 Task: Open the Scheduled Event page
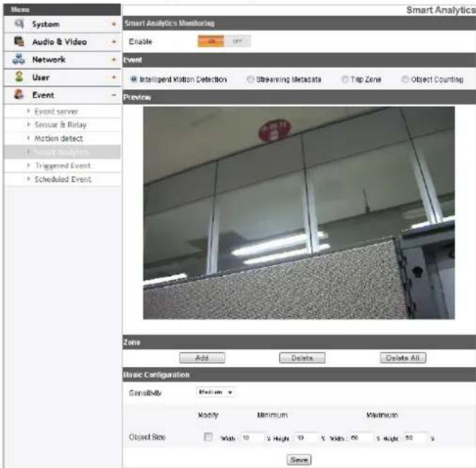click(x=63, y=179)
